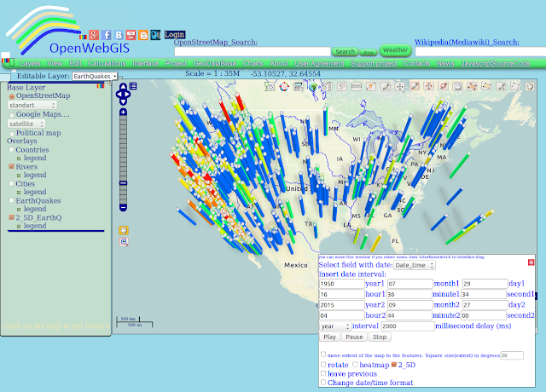This screenshot has width=546, height=392.
Task: Click Play to start the animation
Action: [330, 337]
